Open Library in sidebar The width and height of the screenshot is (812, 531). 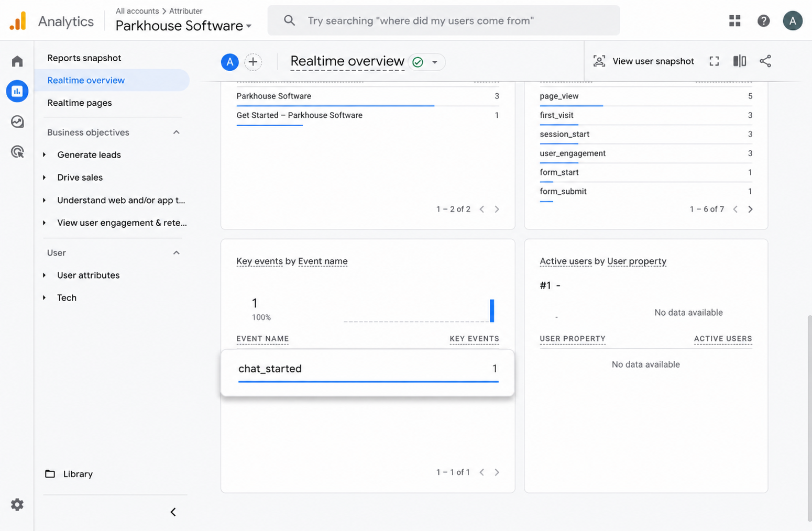[x=78, y=474]
